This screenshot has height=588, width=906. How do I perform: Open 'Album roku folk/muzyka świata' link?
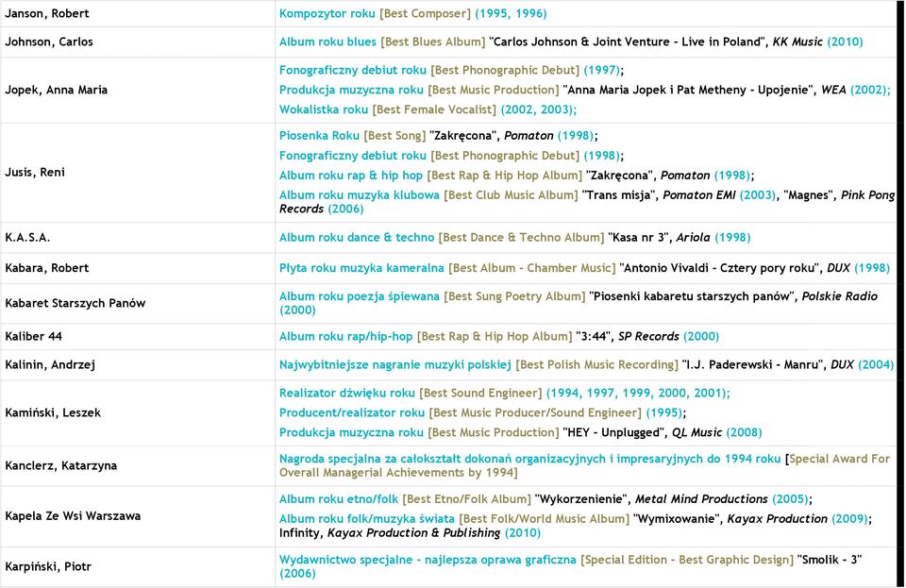367,519
